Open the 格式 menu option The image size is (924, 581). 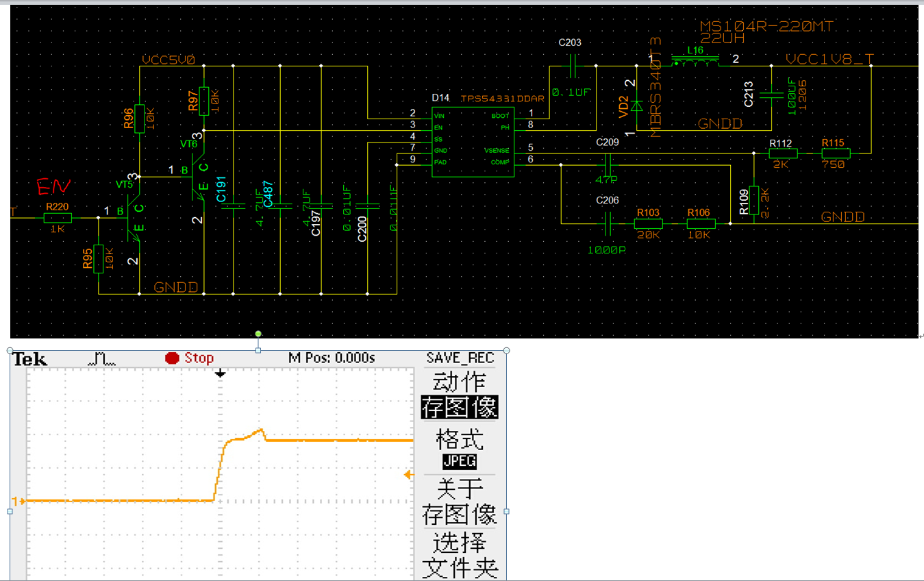point(459,439)
